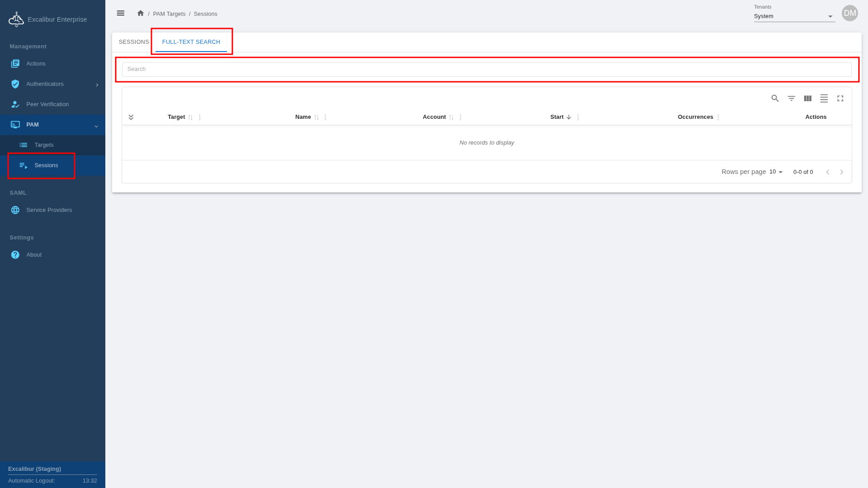Screen dimensions: 868x488
Task: Expand all rows double-chevron icon
Action: tap(131, 117)
